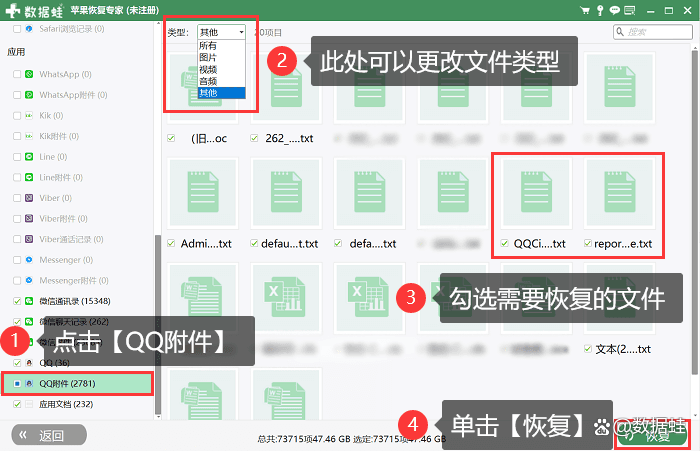This screenshot has width=700, height=451.
Task: Uncheck the 微信通讯录 (15348) checkbox
Action: click(17, 301)
